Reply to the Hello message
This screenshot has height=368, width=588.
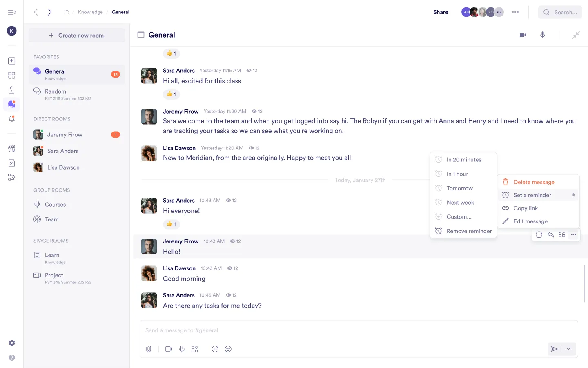[x=550, y=235]
